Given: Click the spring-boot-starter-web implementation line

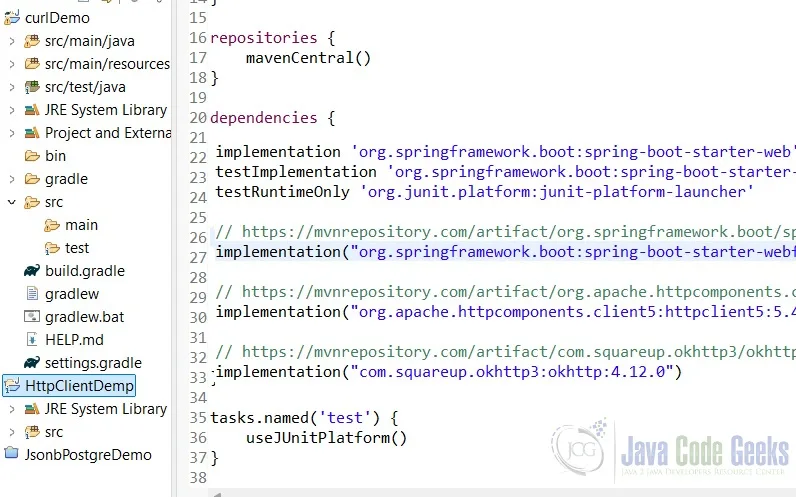Looking at the screenshot, I should pyautogui.click(x=505, y=152).
